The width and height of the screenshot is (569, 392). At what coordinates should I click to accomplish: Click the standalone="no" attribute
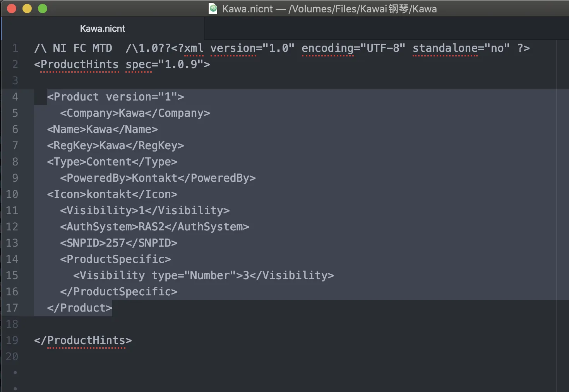461,48
